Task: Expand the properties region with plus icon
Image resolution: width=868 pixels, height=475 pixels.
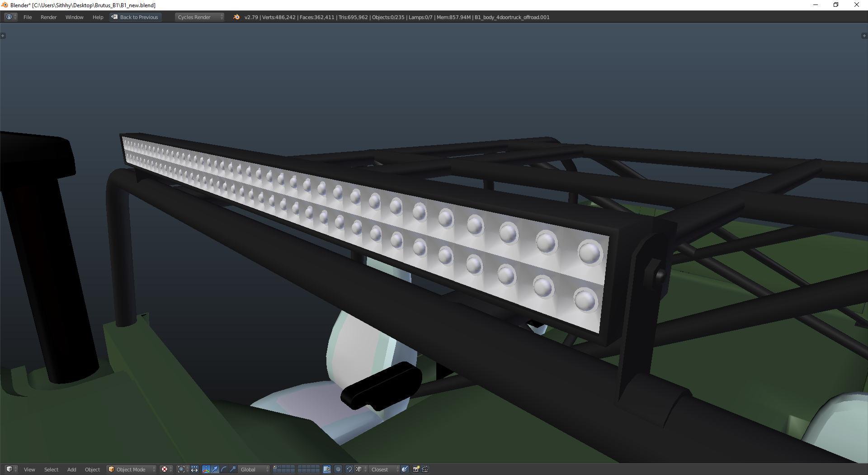Action: pyautogui.click(x=864, y=36)
